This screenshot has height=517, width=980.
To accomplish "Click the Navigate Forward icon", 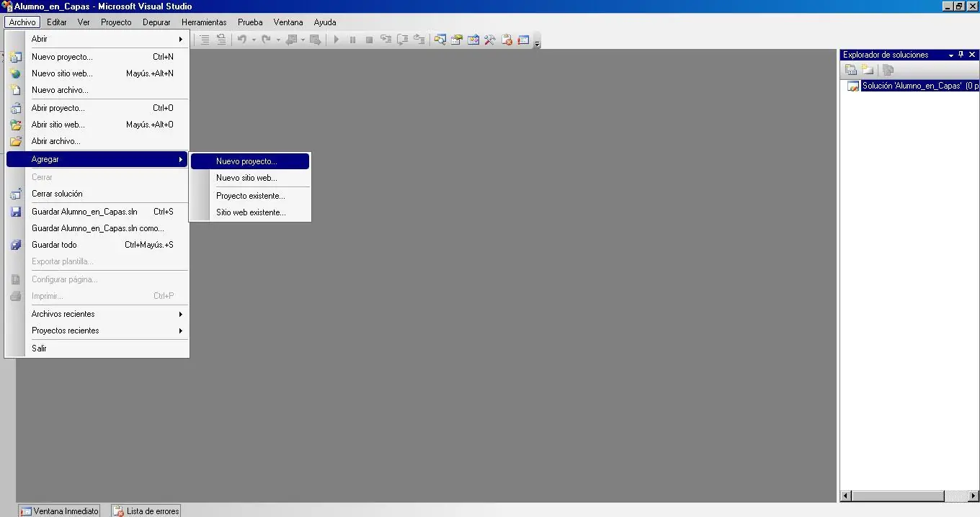I will pos(315,40).
